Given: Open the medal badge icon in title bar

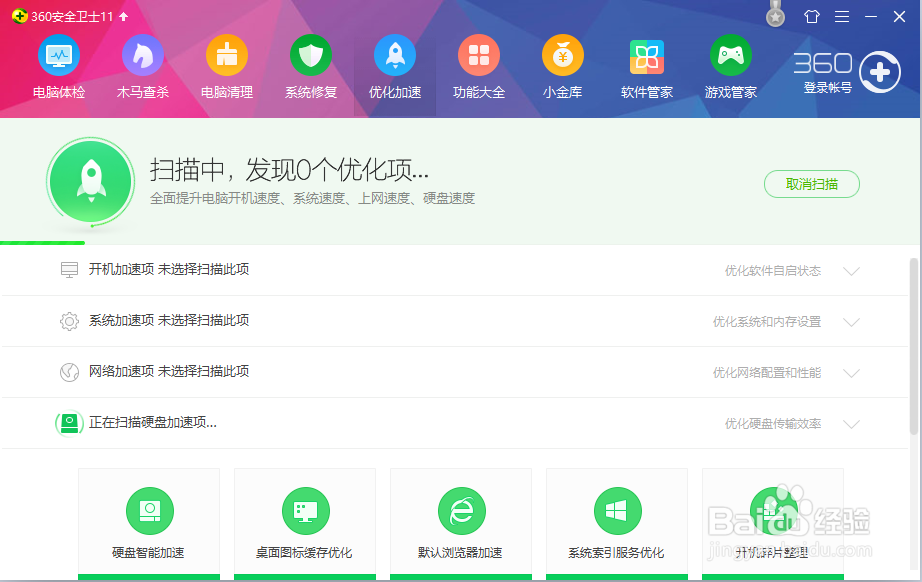Looking at the screenshot, I should pos(776,15).
